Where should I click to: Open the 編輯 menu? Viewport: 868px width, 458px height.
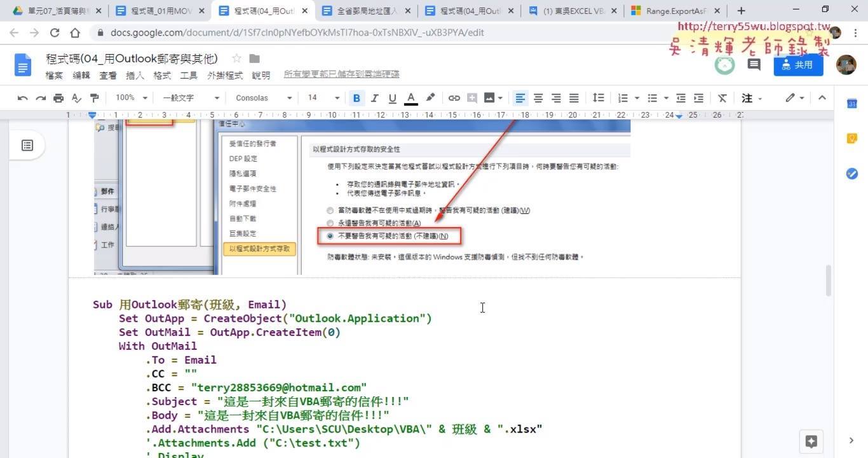81,75
